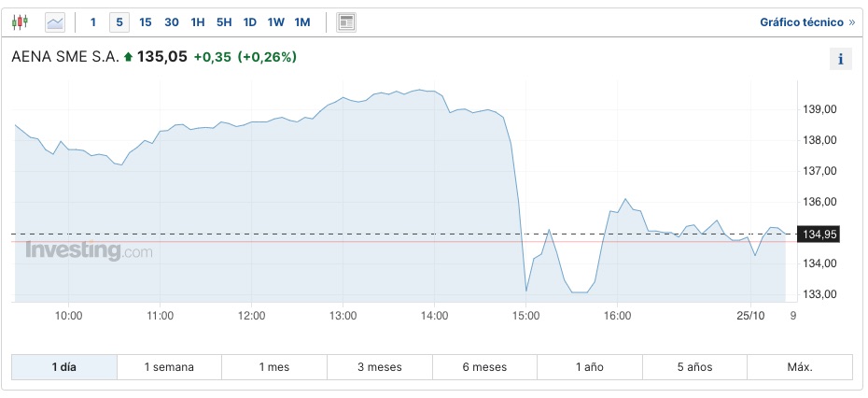Screen dimensions: 868x398
Task: Select the 5-minute interval
Action: pyautogui.click(x=119, y=21)
